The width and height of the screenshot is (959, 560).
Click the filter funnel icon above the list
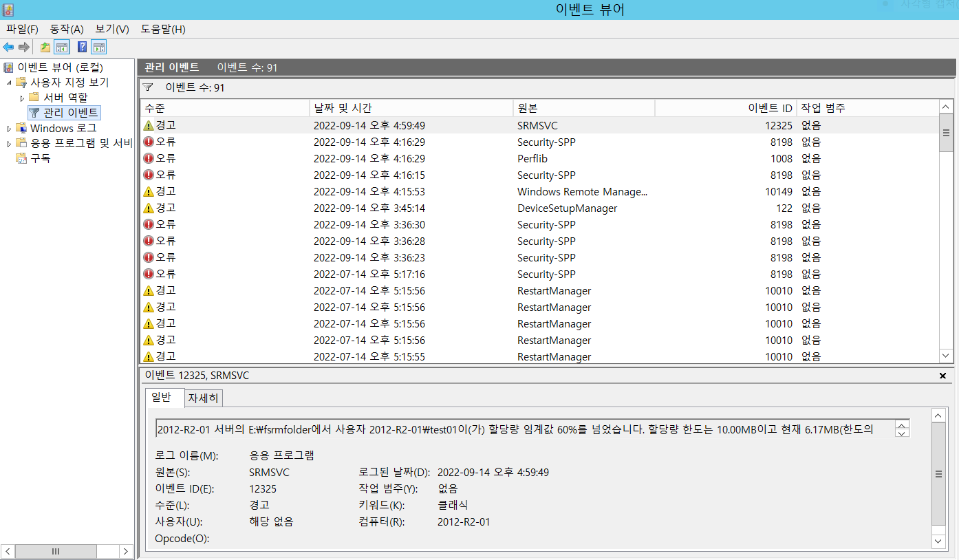[x=148, y=87]
